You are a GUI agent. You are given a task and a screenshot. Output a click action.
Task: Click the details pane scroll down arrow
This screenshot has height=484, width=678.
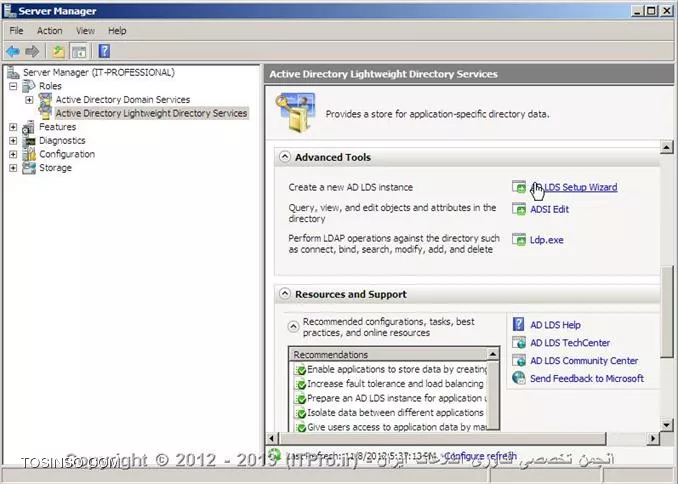tap(667, 425)
